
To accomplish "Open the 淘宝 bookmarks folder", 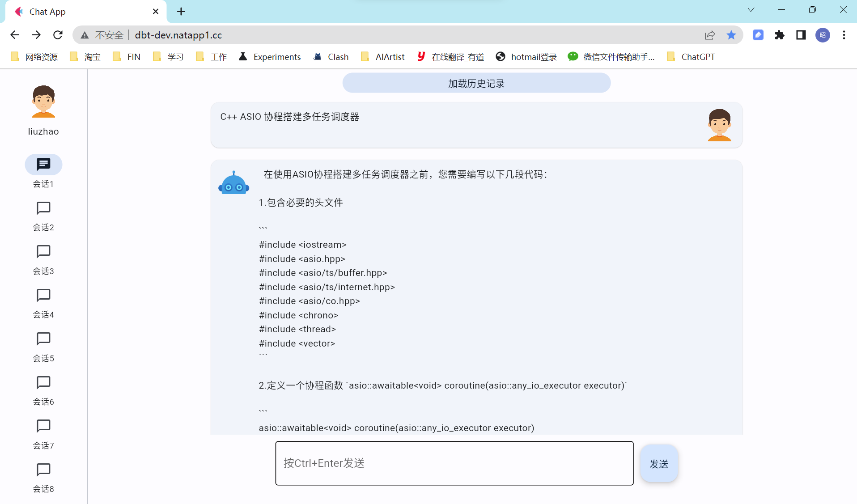I will point(85,57).
